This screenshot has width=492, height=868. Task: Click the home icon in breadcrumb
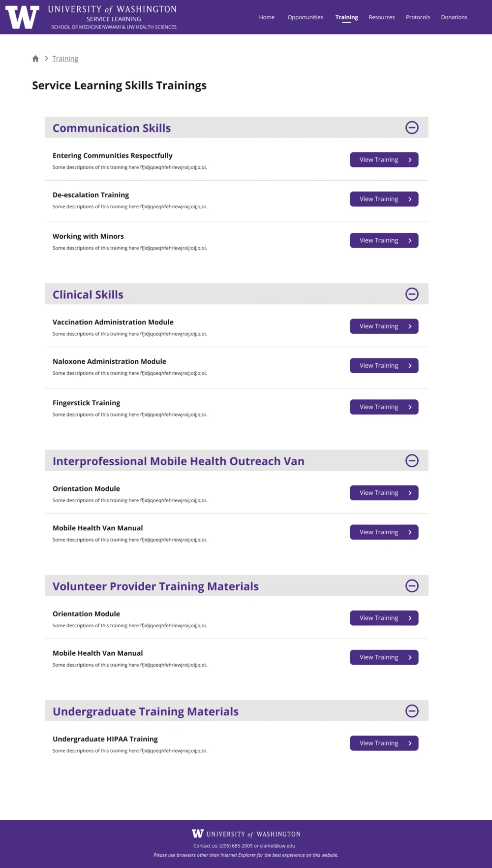tap(35, 59)
